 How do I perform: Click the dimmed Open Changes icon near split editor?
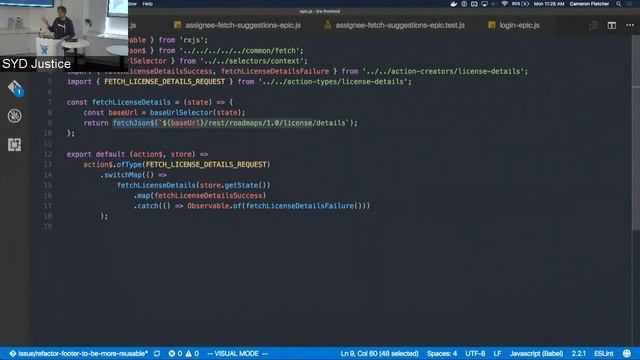coord(593,25)
